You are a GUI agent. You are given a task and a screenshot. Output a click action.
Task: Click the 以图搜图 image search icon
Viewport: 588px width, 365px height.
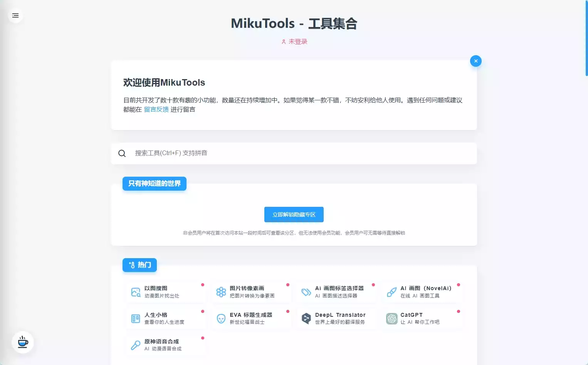point(136,292)
